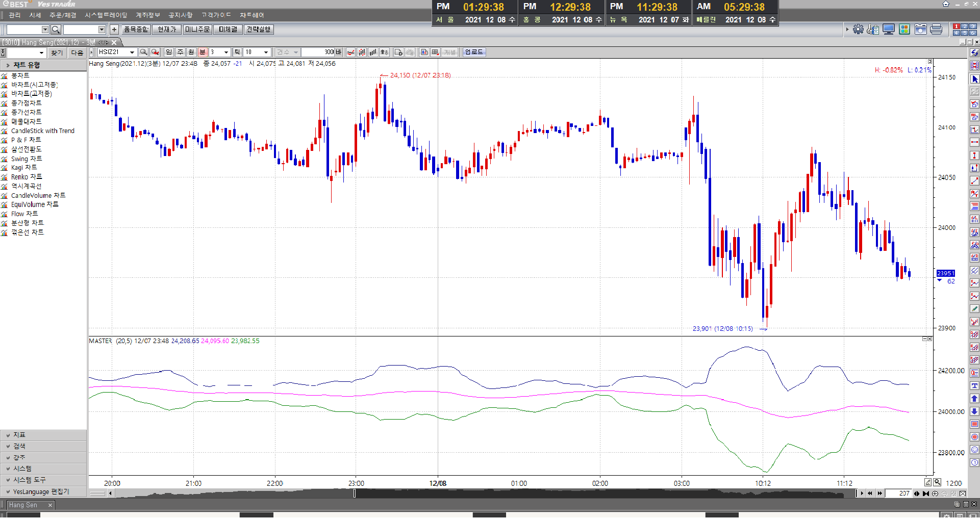Screen dimensions: 980x520
Task: Click the monitor icon in top toolbar
Action: (x=889, y=30)
